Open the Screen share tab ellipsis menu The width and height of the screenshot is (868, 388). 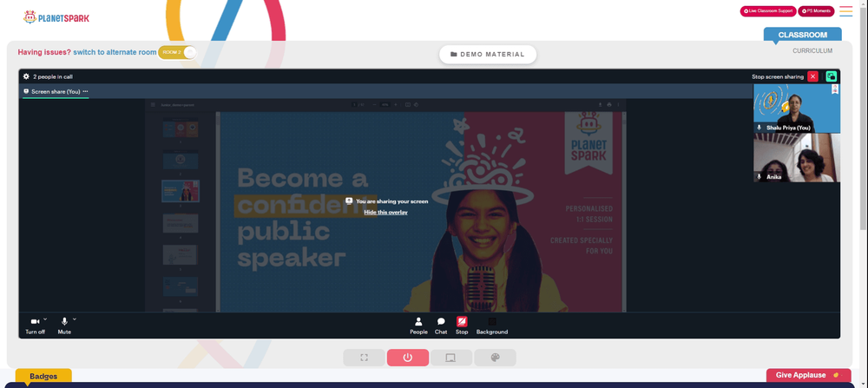(x=85, y=91)
